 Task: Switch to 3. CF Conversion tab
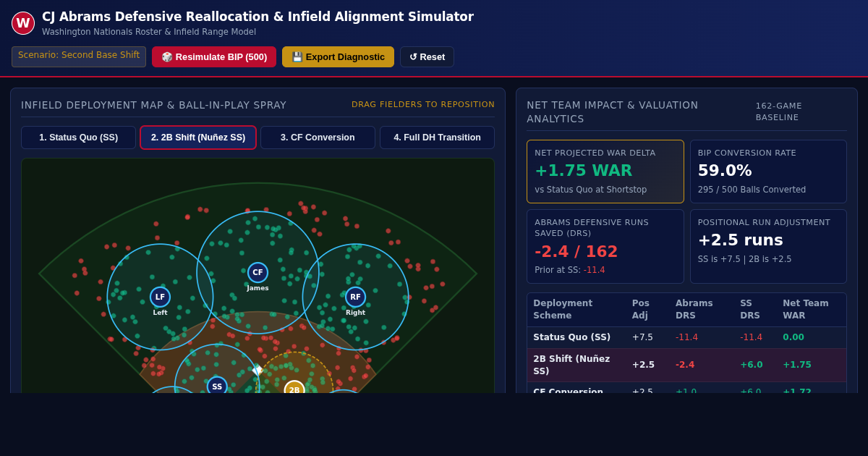(x=318, y=138)
